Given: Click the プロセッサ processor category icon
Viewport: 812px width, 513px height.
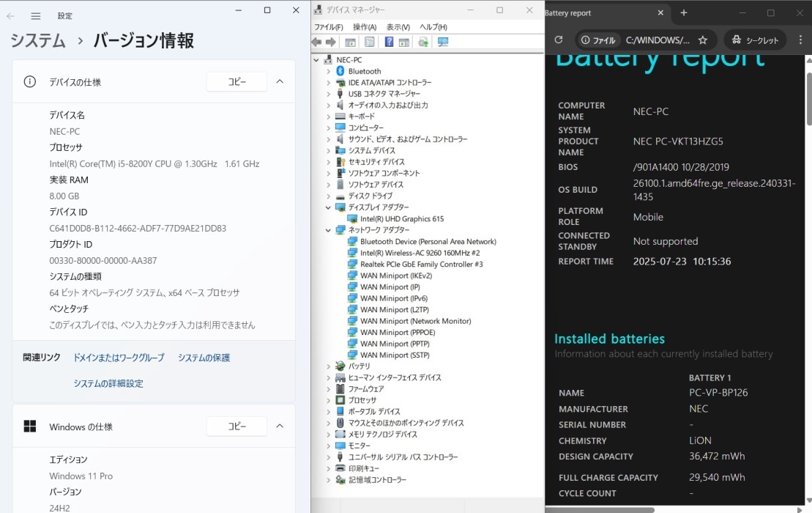Looking at the screenshot, I should click(x=340, y=400).
